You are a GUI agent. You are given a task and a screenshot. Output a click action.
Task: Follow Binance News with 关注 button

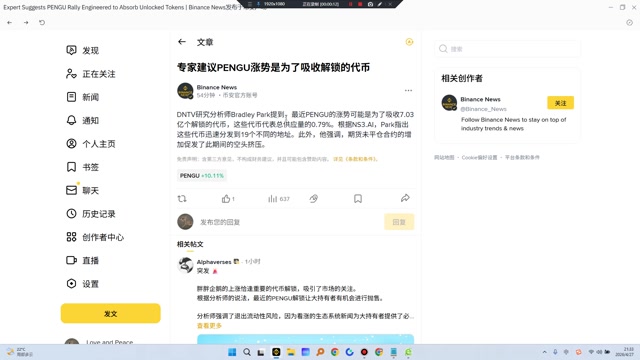click(x=560, y=103)
